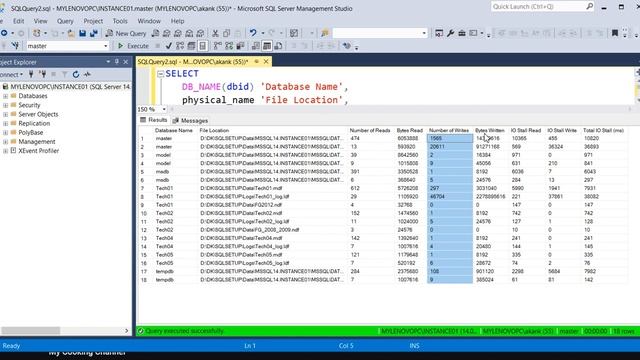Open the View menu
Viewport: 640px width, 360px height.
click(40, 21)
